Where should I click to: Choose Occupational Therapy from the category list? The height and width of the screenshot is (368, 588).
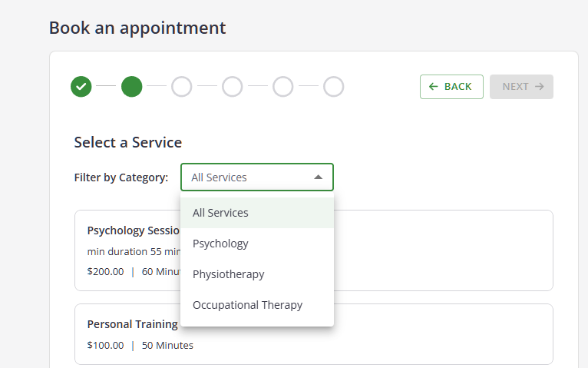(247, 305)
